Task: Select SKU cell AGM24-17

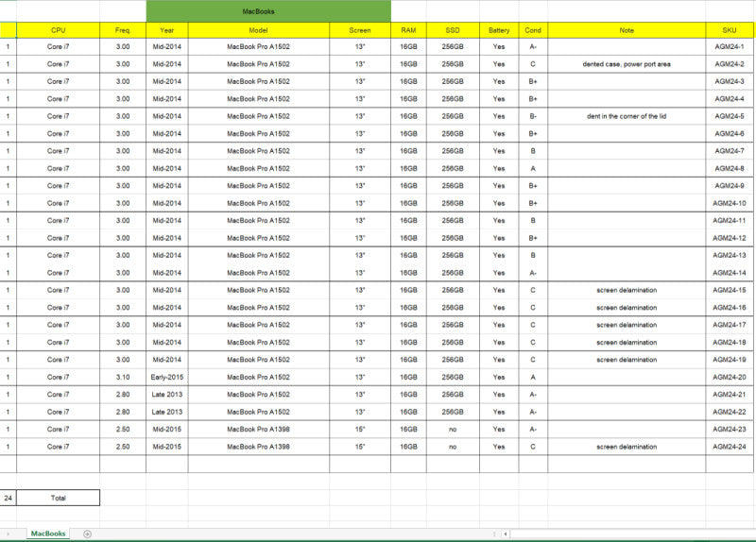Action: (x=730, y=325)
